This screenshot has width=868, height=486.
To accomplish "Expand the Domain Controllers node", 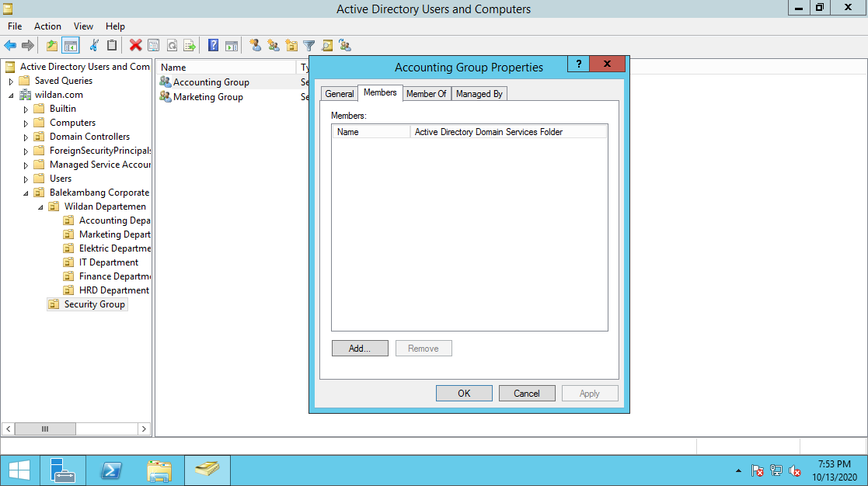I will point(26,136).
